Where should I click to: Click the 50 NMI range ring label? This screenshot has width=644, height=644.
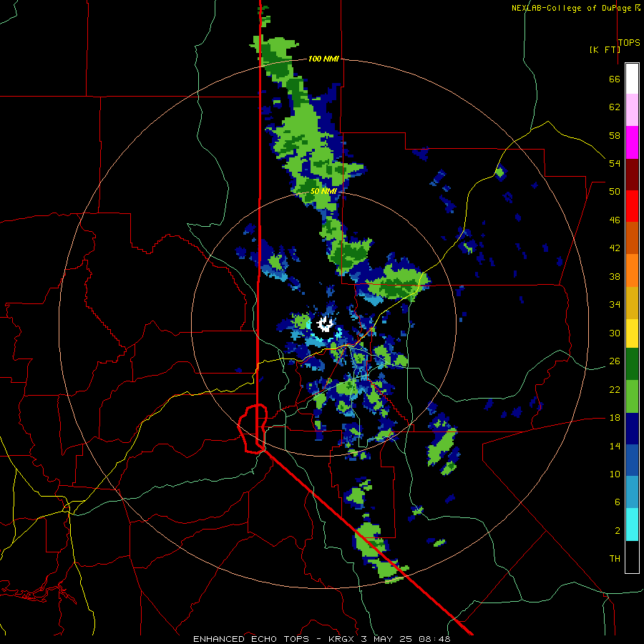coord(323,191)
